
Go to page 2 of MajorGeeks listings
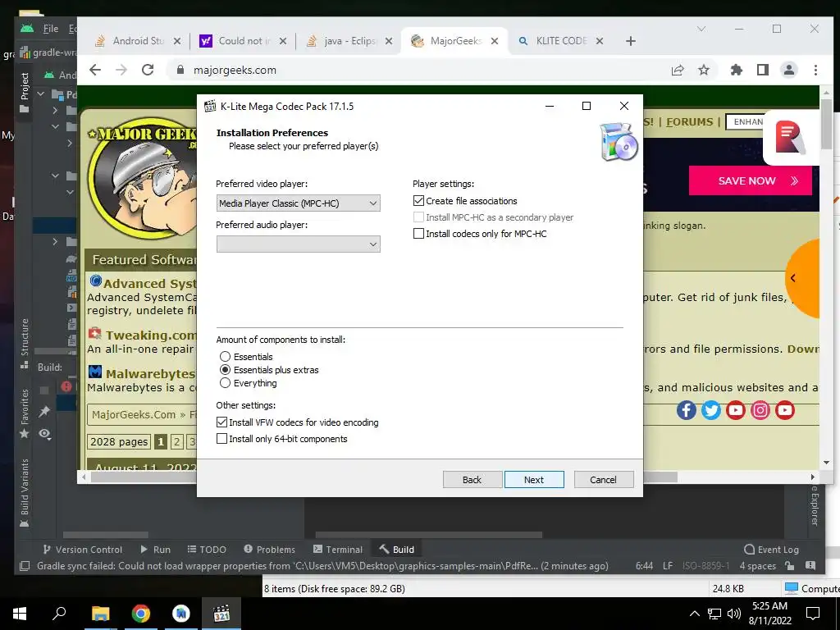click(x=176, y=442)
